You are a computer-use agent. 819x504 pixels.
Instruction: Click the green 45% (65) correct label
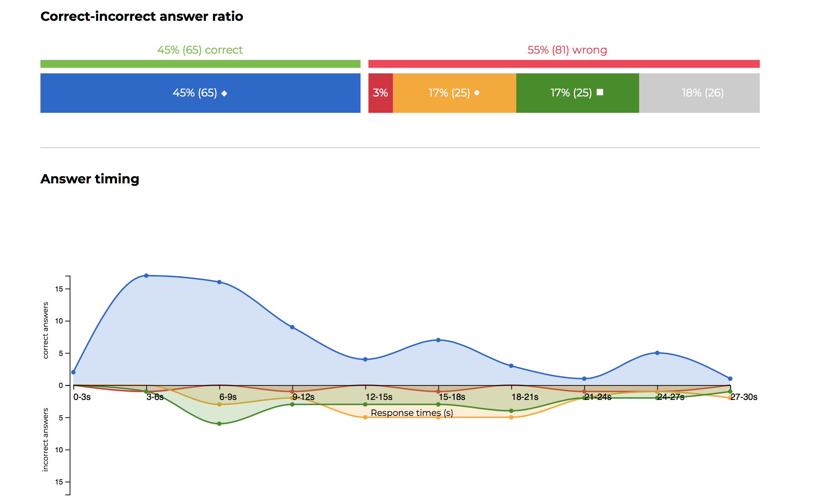[200, 50]
